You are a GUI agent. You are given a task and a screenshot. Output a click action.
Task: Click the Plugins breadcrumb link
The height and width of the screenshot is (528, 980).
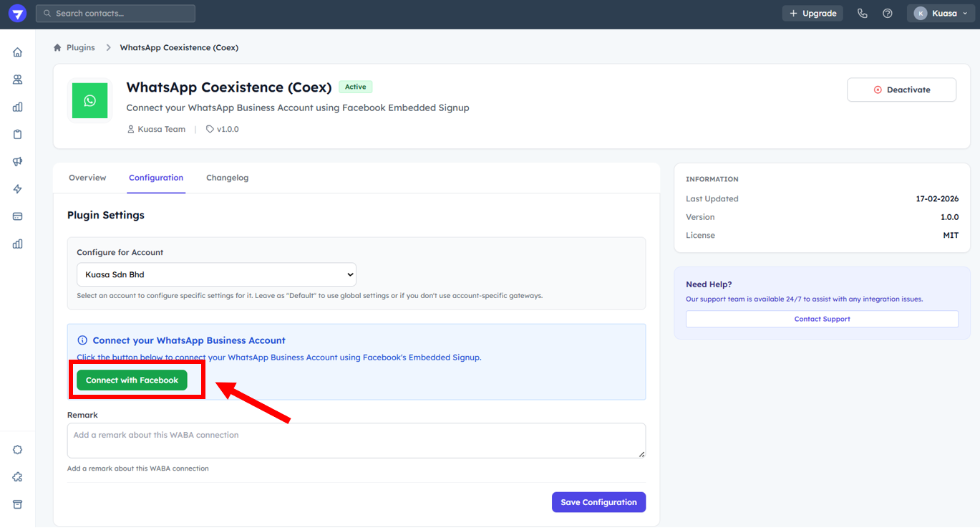(80, 48)
